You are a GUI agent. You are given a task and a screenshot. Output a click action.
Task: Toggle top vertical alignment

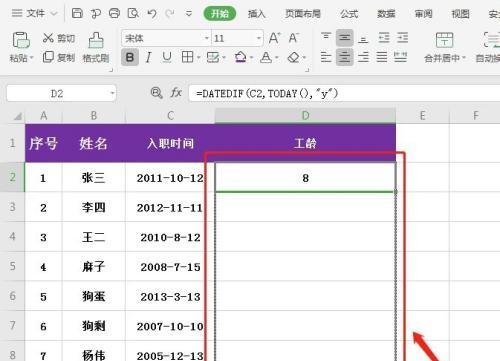[326, 37]
